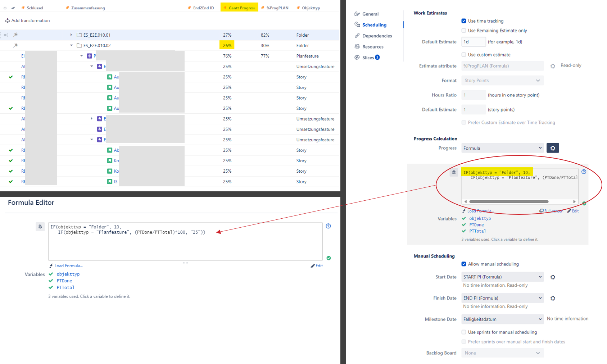The width and height of the screenshot is (607, 364).
Task: Click the Formula Editor debug icon
Action: [x=40, y=227]
